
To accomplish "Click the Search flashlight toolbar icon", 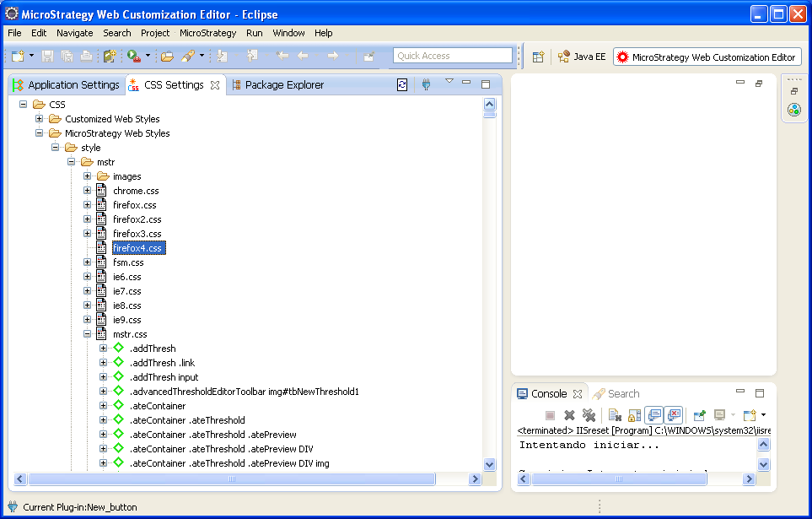I will (x=189, y=57).
